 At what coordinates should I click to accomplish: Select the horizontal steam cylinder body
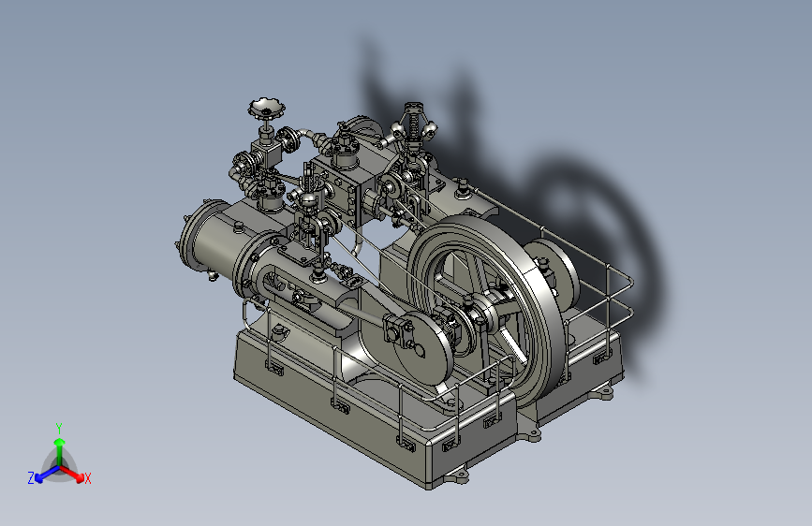pyautogui.click(x=219, y=243)
